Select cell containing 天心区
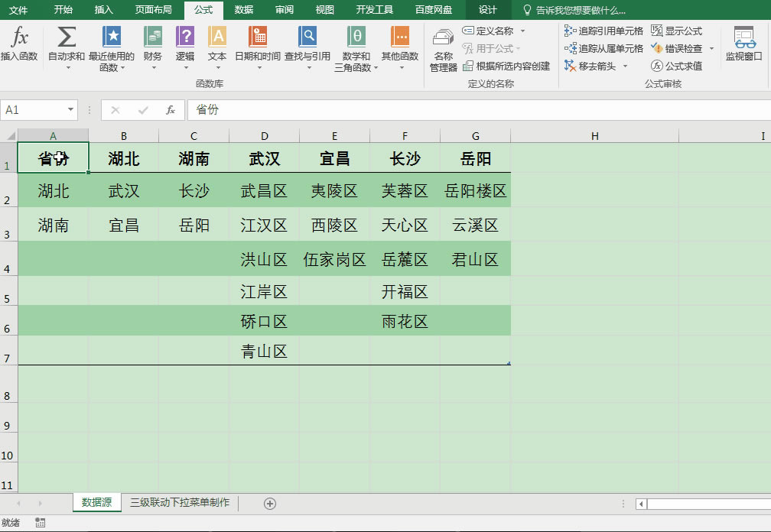The image size is (771, 532). pyautogui.click(x=405, y=225)
